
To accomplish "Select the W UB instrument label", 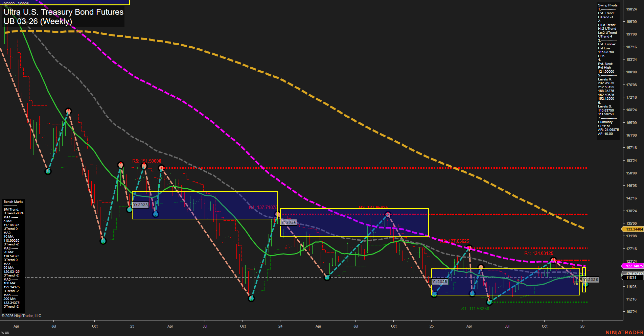I will coord(6,333).
